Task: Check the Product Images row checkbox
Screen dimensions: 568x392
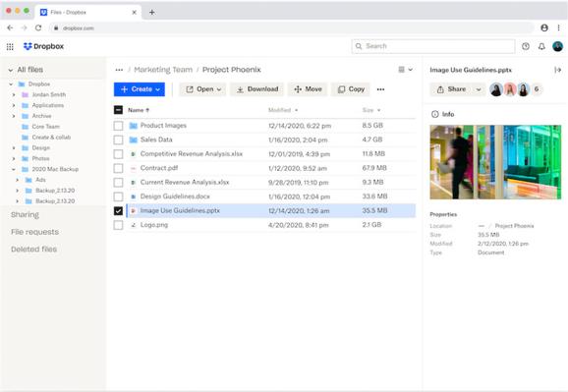Action: (x=118, y=126)
